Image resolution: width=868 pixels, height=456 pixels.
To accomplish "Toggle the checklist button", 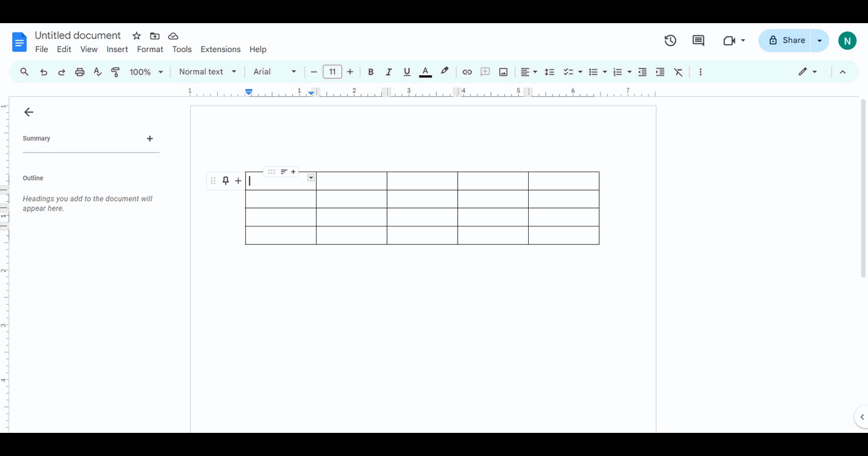I will point(568,72).
